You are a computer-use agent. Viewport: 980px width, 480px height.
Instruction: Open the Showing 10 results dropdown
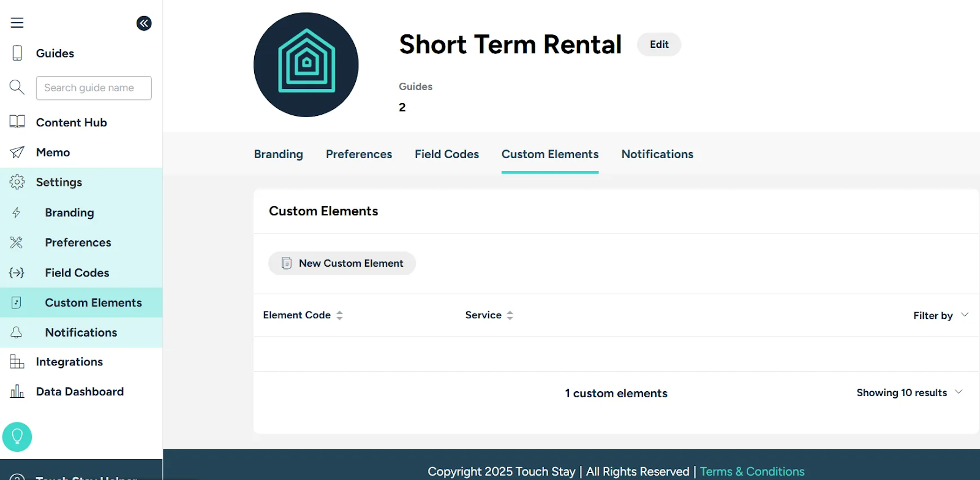tap(910, 392)
